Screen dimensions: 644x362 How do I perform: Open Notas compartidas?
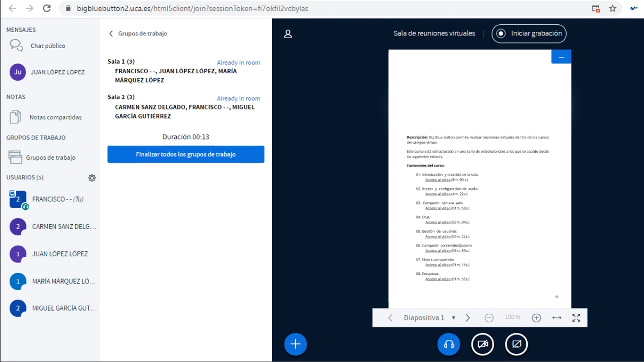click(x=55, y=117)
